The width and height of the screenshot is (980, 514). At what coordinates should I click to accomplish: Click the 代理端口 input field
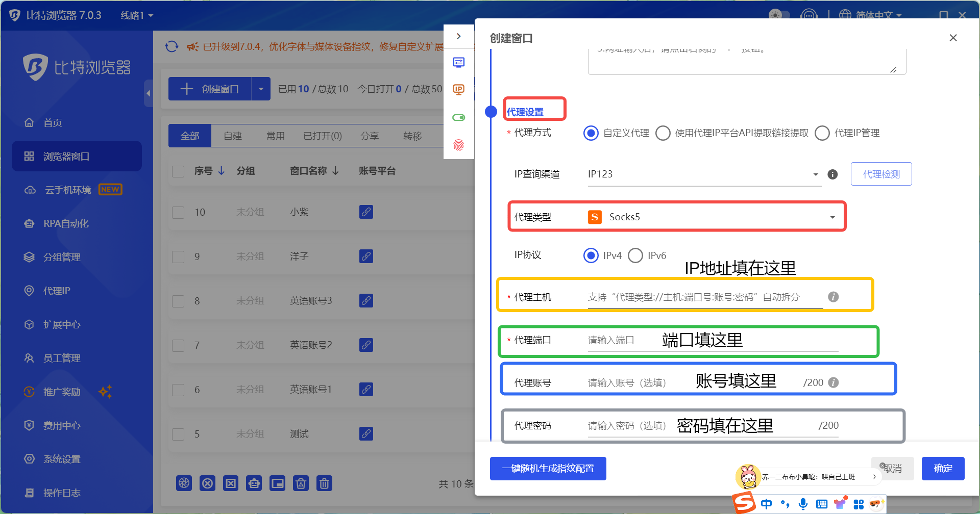point(713,340)
